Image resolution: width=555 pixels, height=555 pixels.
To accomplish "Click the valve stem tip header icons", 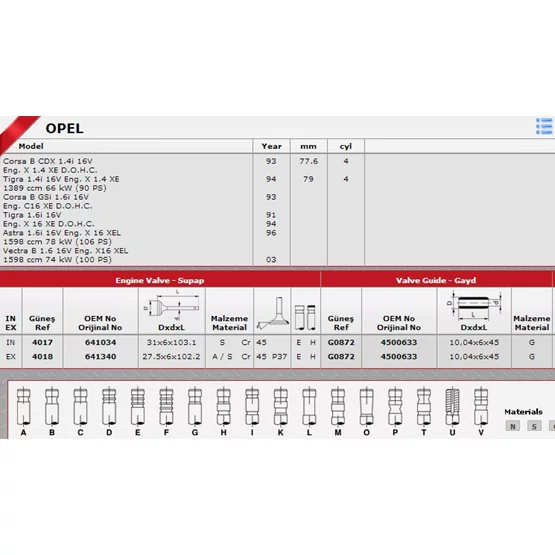I will pyautogui.click(x=305, y=317).
